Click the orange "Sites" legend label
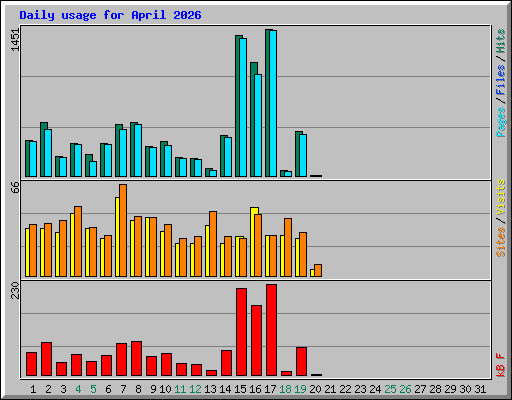 [501, 242]
